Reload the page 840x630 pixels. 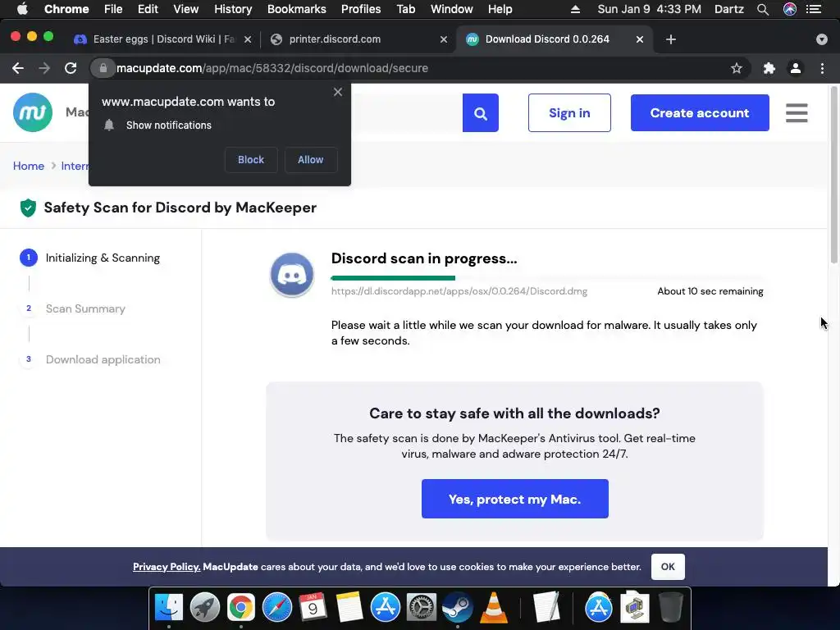71,68
